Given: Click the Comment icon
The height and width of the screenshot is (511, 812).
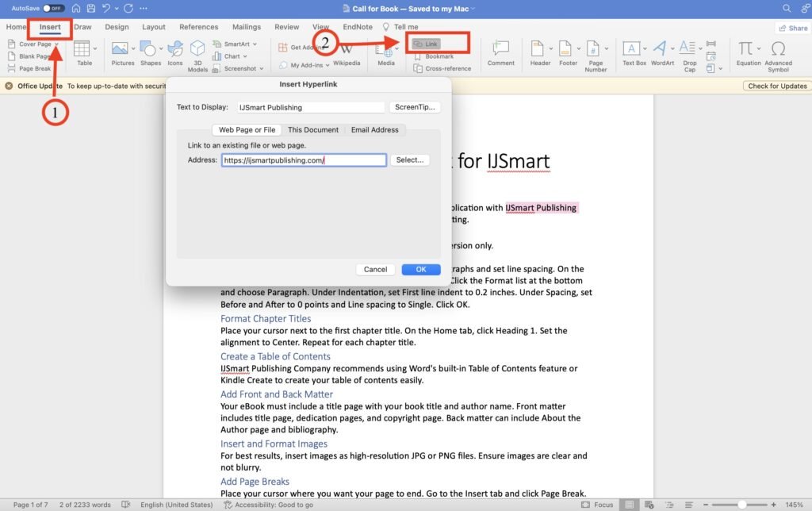Looking at the screenshot, I should tap(501, 48).
